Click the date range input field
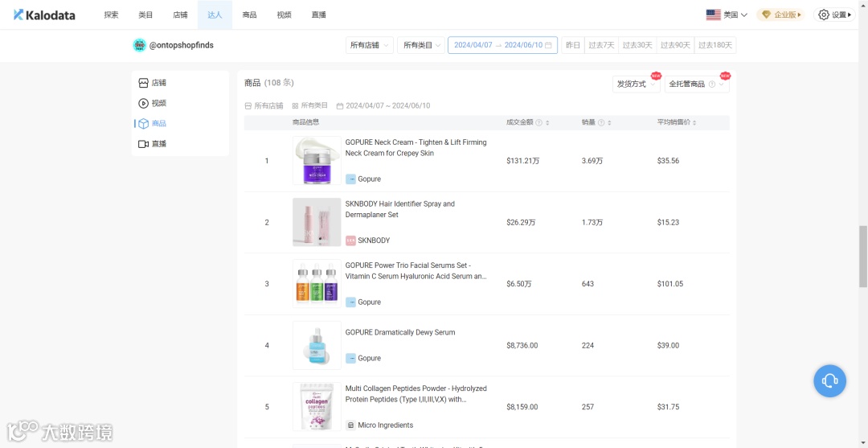This screenshot has height=448, width=868. [x=502, y=45]
